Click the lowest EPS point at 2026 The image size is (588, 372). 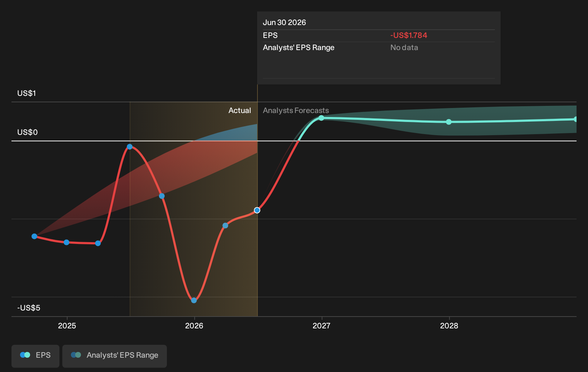tap(194, 300)
